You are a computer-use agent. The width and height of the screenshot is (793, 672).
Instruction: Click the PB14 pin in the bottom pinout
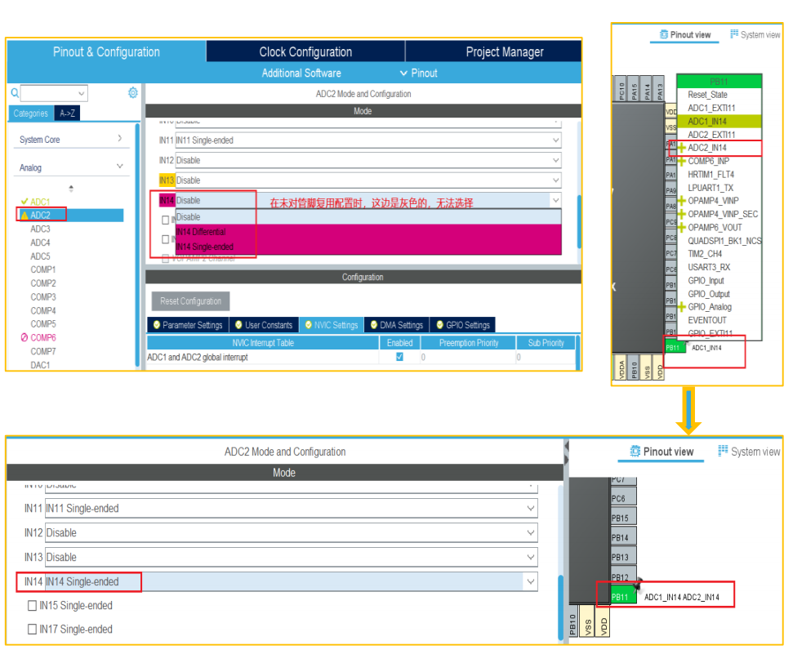623,537
